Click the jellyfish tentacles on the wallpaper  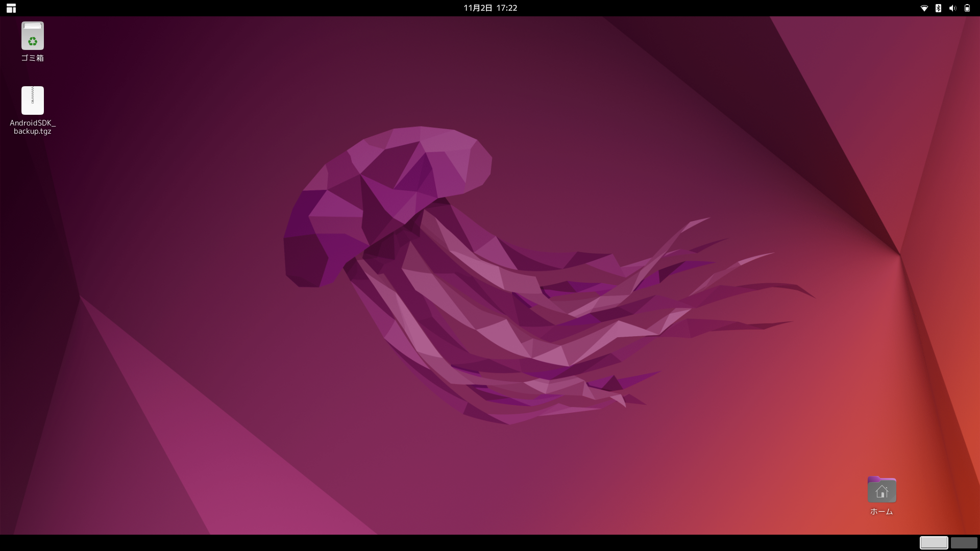pyautogui.click(x=561, y=316)
